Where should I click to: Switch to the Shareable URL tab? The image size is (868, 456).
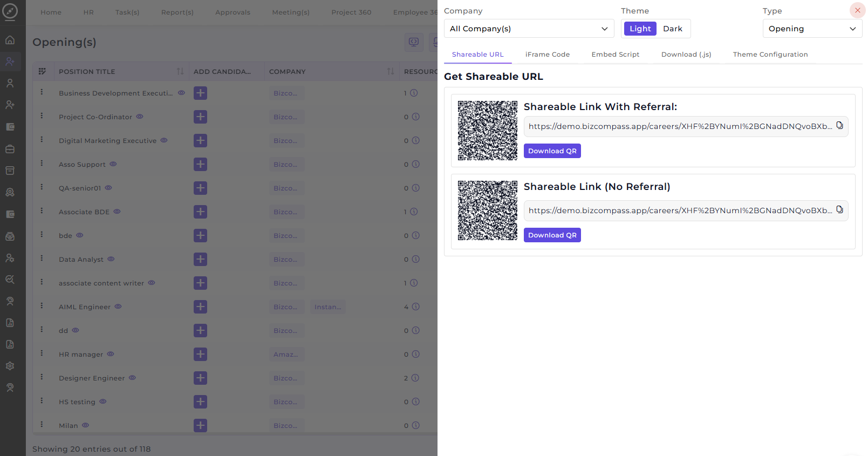477,55
